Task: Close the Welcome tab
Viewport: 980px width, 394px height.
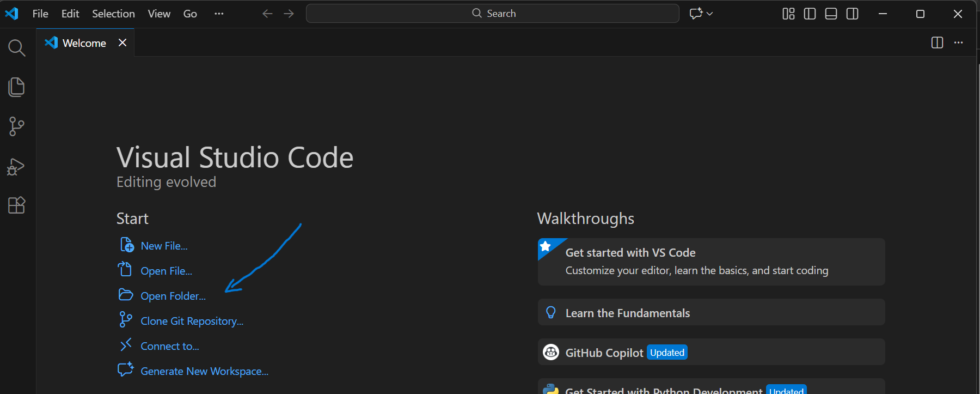Action: (122, 43)
